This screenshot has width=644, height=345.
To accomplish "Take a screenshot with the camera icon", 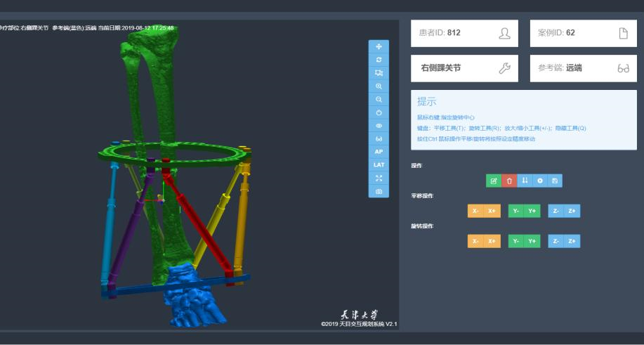I will click(379, 191).
